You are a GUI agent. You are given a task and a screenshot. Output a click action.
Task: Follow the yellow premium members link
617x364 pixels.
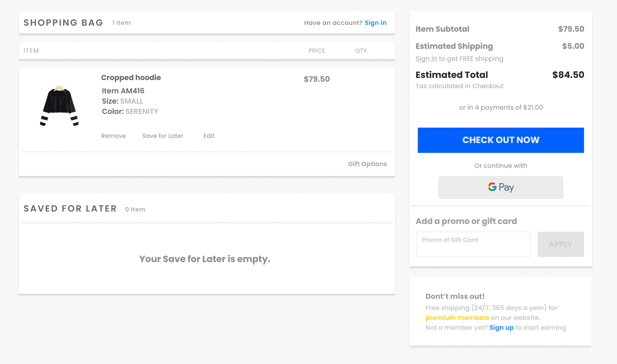[x=457, y=318]
